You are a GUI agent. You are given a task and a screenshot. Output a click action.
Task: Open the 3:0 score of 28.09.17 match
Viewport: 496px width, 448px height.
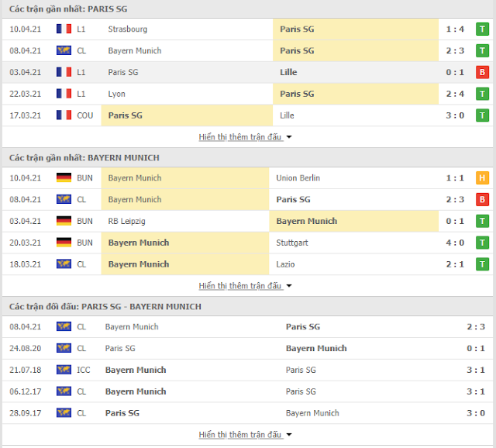(x=476, y=413)
